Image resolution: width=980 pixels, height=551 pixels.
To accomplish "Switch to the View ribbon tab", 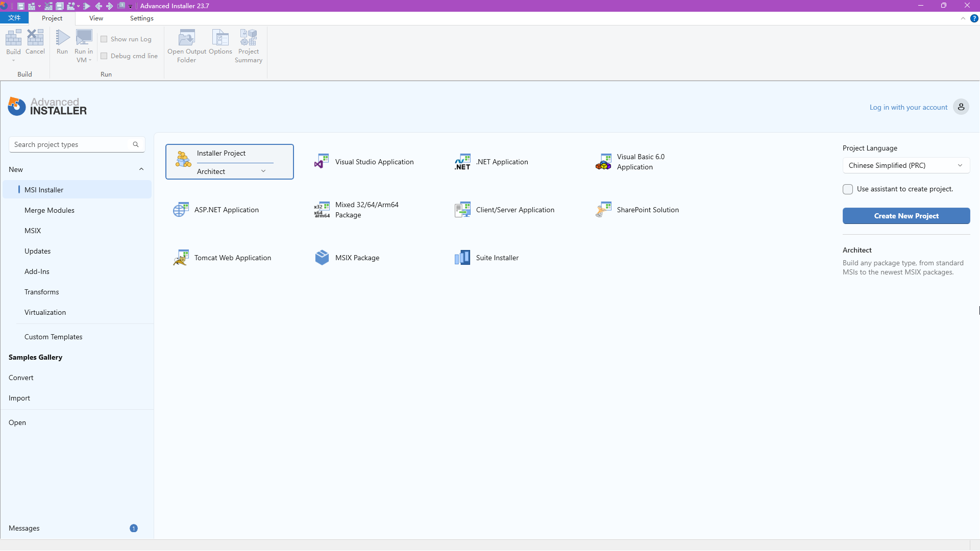I will click(x=96, y=18).
